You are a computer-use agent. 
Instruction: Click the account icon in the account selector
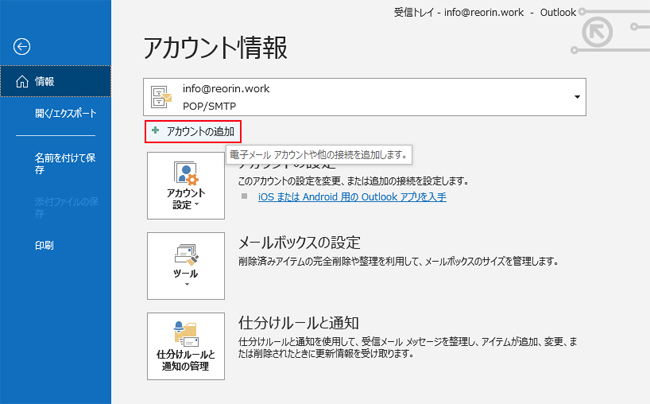click(161, 96)
